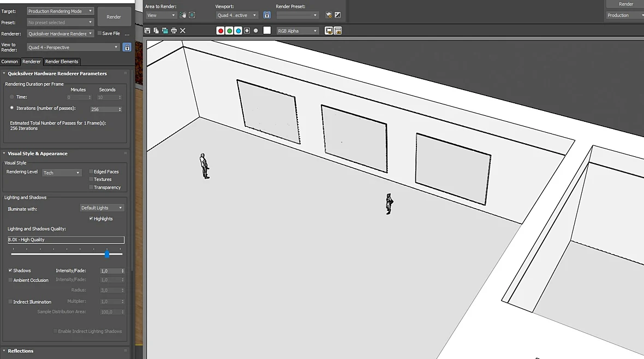
Task: Display the alpha channel
Action: pyautogui.click(x=247, y=31)
